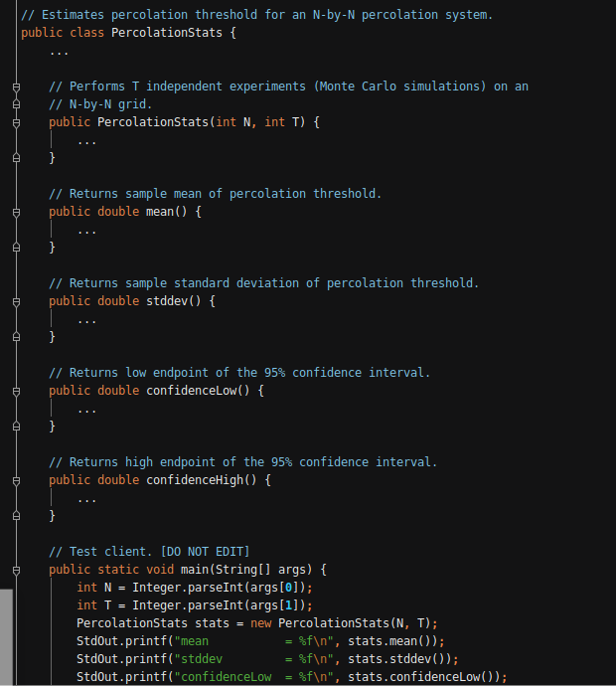Viewport: 616px width, 686px height.
Task: Click fold end marker closing the confidenceHigh() method
Action: (x=16, y=516)
